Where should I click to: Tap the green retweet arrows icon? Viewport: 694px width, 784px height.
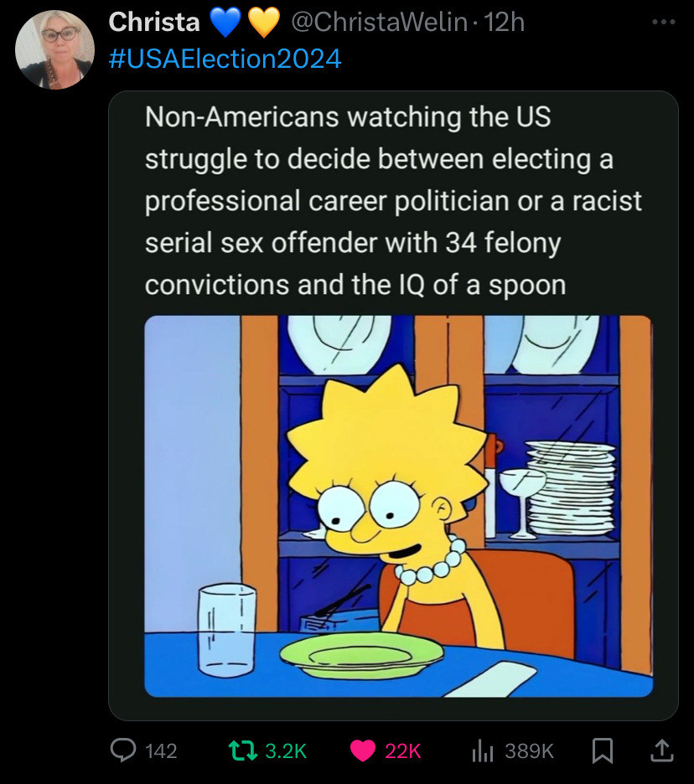(x=243, y=750)
